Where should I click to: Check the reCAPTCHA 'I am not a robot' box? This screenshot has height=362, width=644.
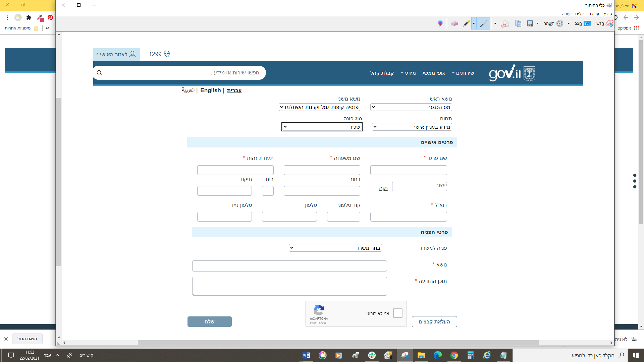coord(397,313)
